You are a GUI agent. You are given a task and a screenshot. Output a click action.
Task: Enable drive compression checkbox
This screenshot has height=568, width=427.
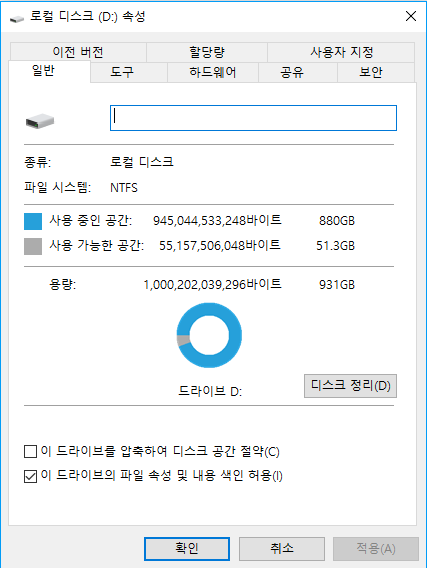30,451
